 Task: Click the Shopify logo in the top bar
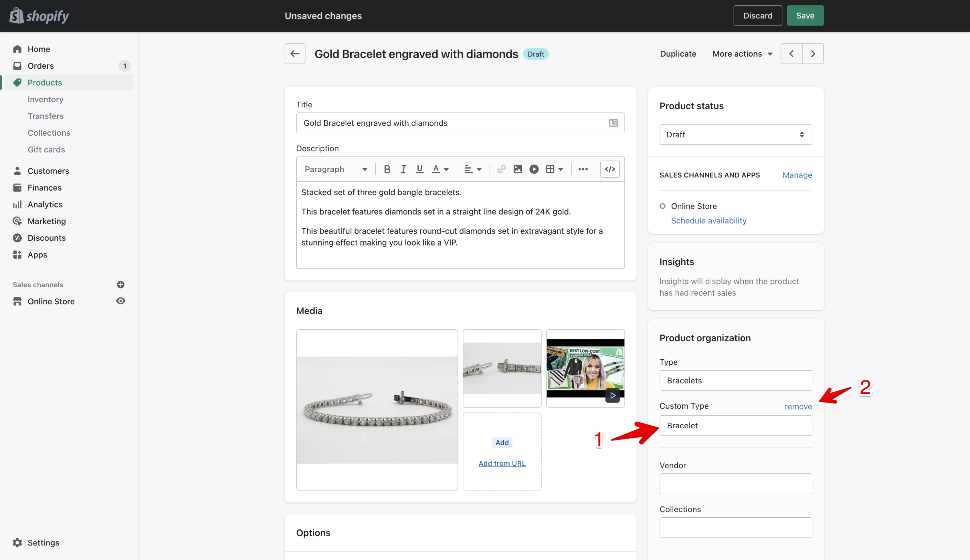pyautogui.click(x=39, y=16)
